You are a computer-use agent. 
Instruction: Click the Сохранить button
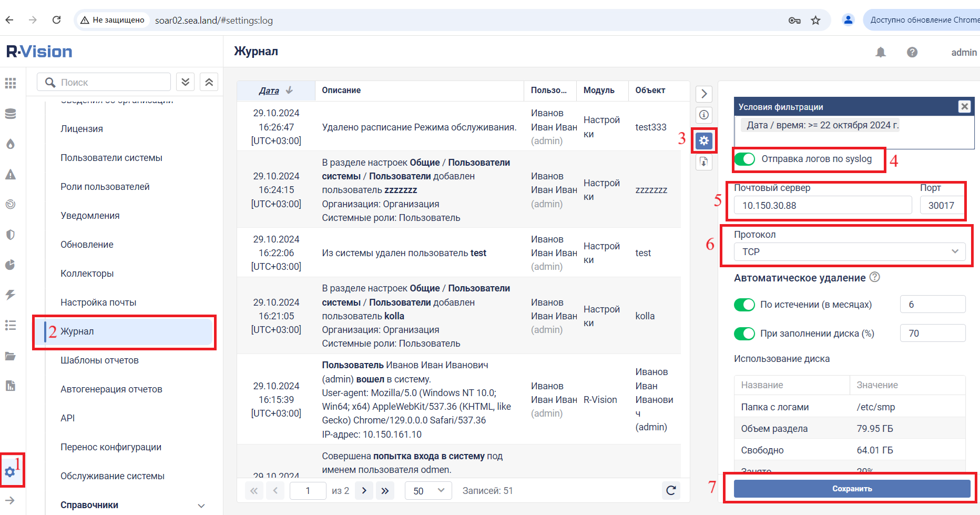click(x=852, y=489)
